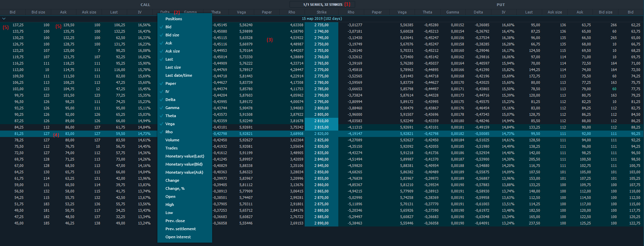Click the series expiry label, 102 days
Screen dimensions: 644x246
tap(321, 19)
